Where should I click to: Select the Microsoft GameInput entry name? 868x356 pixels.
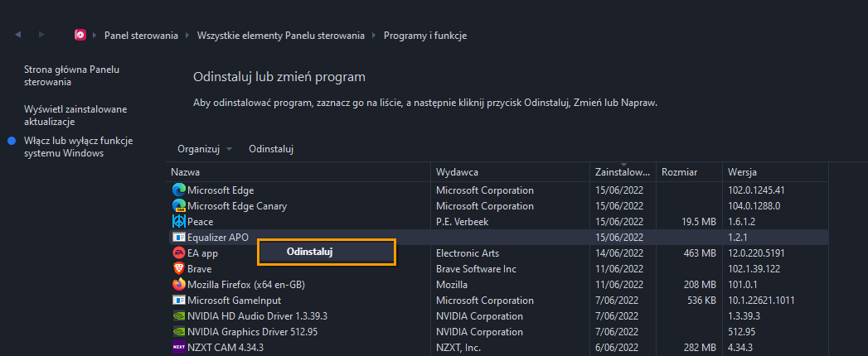[x=234, y=301]
